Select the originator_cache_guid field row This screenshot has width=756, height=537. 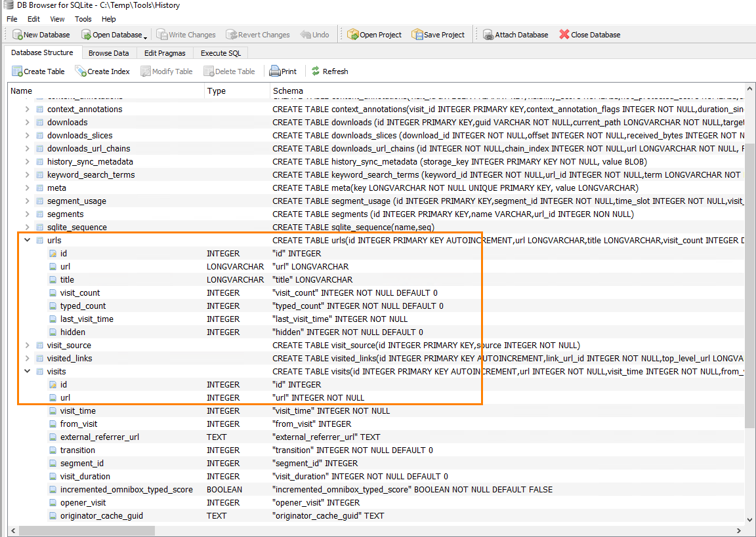(x=376, y=516)
